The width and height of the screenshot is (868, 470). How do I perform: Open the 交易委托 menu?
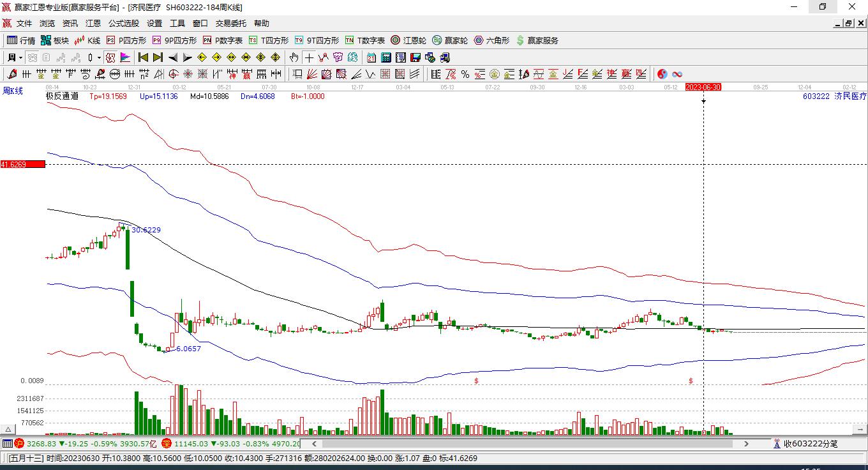(230, 24)
